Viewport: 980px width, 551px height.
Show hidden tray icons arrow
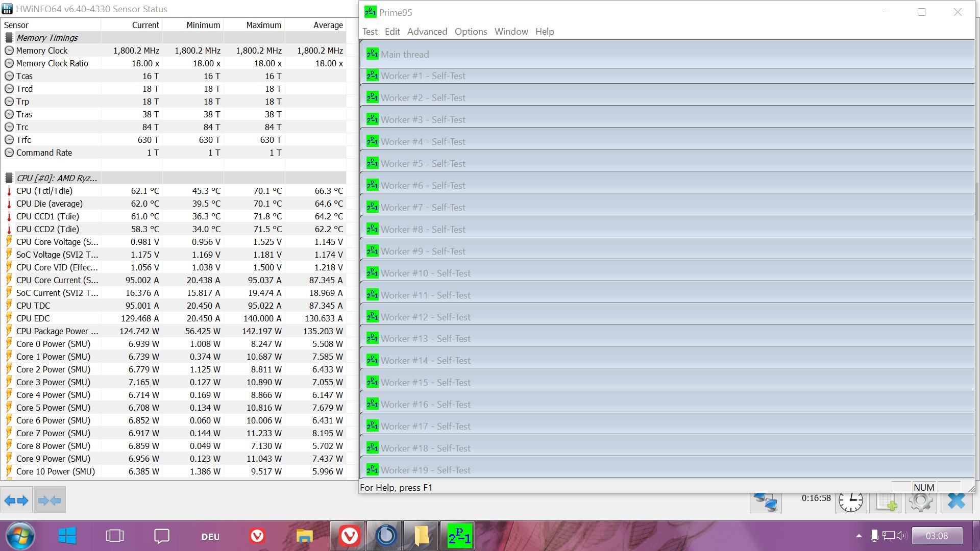(x=859, y=536)
